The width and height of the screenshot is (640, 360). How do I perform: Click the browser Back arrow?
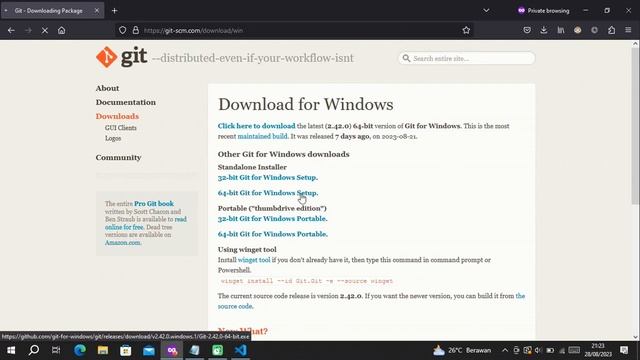click(11, 30)
